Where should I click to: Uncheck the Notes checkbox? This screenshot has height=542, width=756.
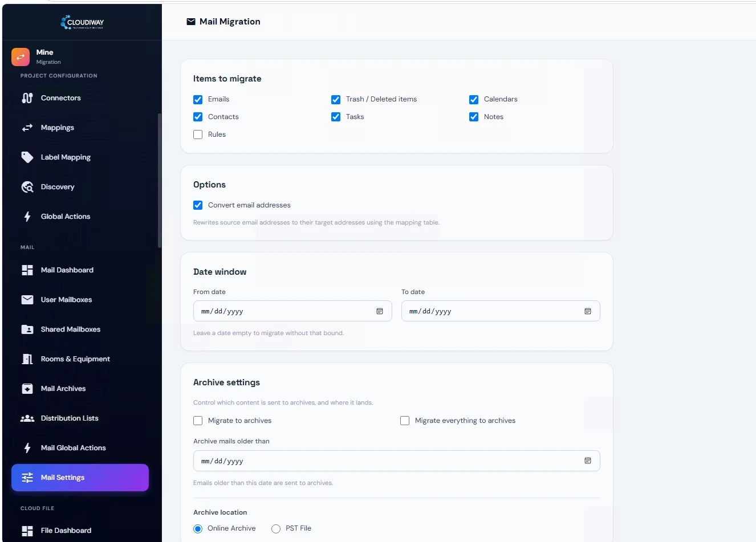click(474, 117)
